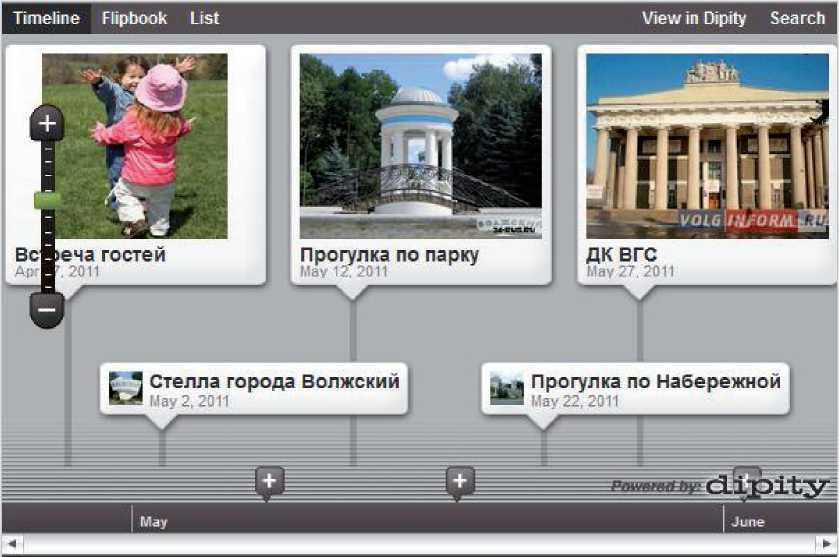839x557 pixels.
Task: Zoom out with the minus button
Action: pos(47,309)
